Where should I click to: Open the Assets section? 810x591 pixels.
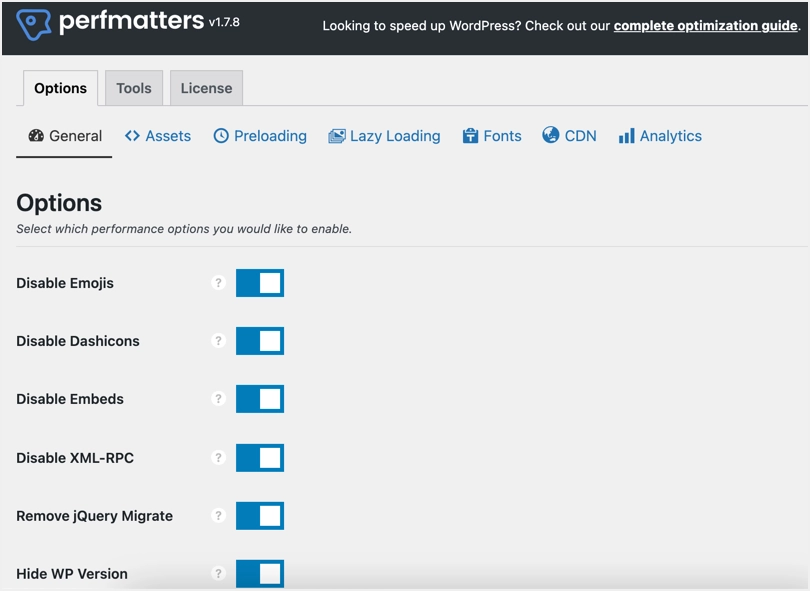158,136
